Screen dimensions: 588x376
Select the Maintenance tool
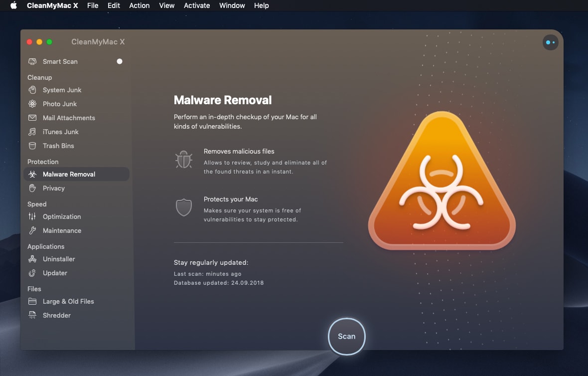[62, 230]
